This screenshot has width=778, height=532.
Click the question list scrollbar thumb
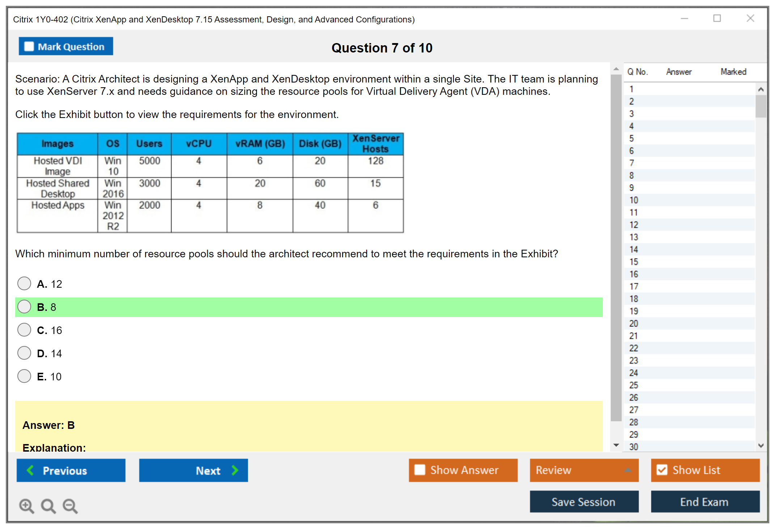(x=761, y=106)
